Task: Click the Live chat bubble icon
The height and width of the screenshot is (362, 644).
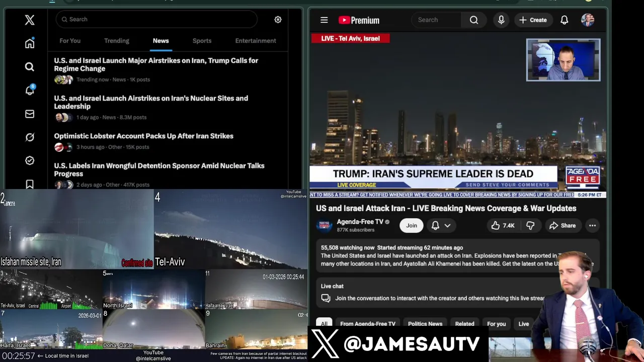Action: pyautogui.click(x=326, y=298)
